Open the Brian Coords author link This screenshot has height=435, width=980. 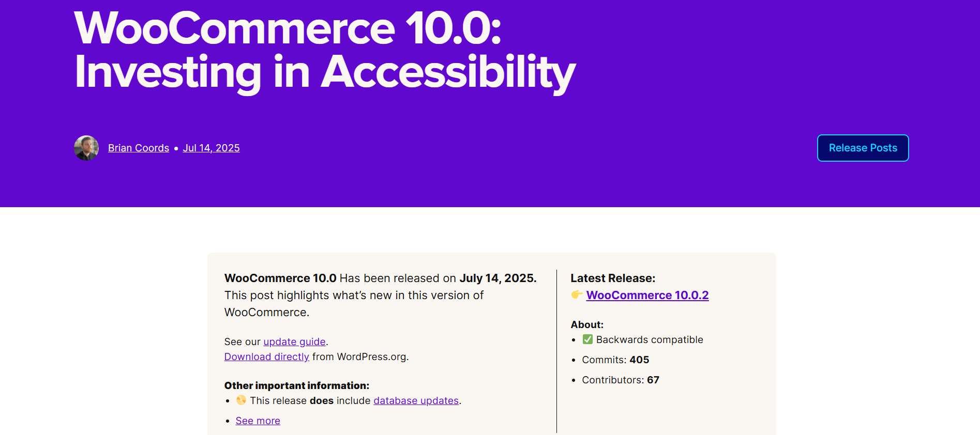coord(139,148)
